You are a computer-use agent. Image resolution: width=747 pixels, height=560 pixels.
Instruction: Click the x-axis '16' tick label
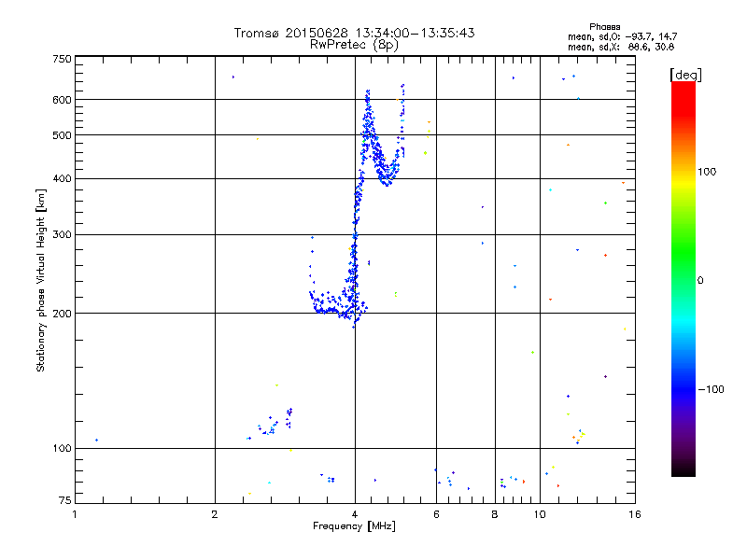(x=635, y=514)
